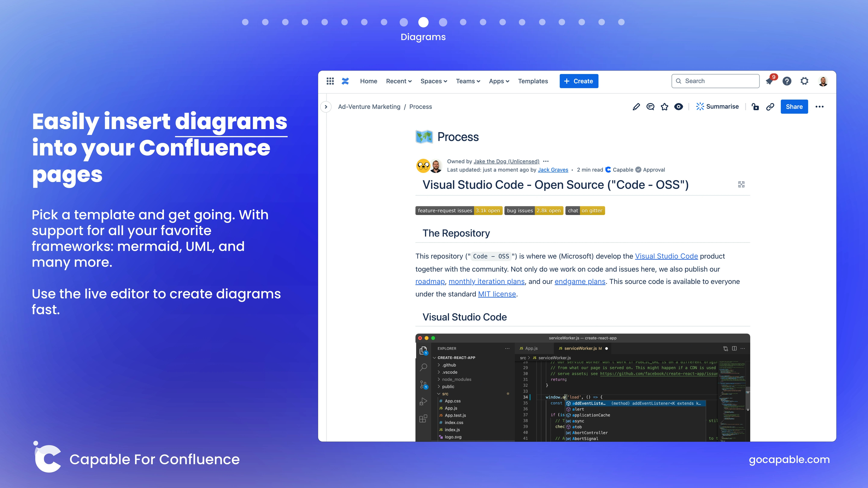Image resolution: width=868 pixels, height=488 pixels.
Task: Open the owner options ellipsis
Action: [546, 161]
